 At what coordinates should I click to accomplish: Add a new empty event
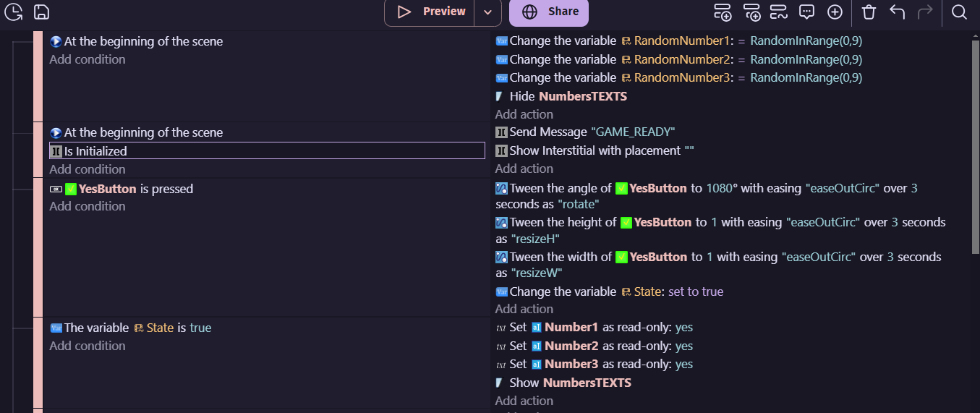pyautogui.click(x=723, y=12)
